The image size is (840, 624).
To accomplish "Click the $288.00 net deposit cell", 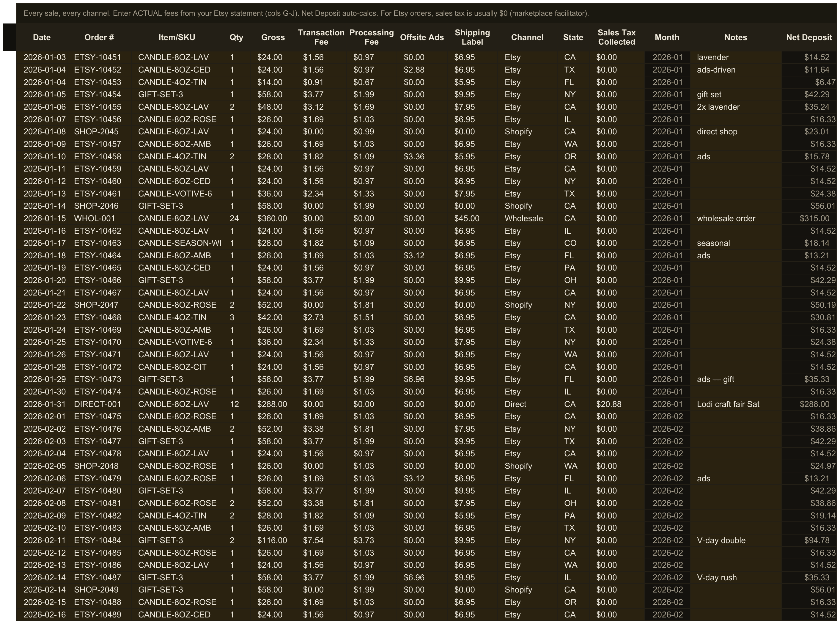I will [x=809, y=404].
